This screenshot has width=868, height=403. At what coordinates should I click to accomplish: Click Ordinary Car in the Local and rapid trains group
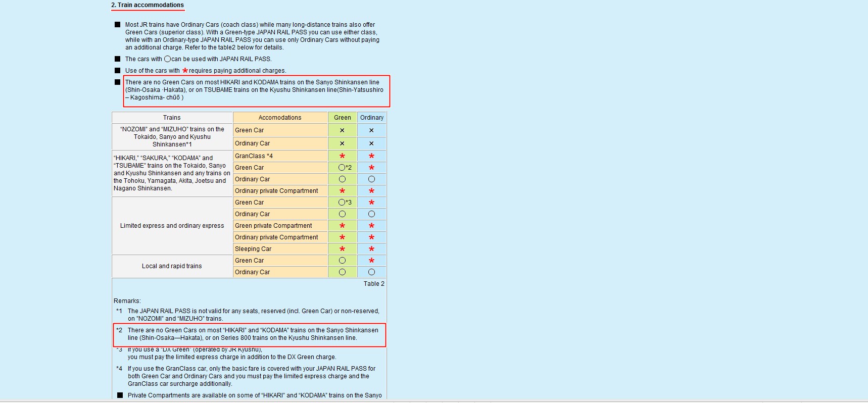(280, 272)
